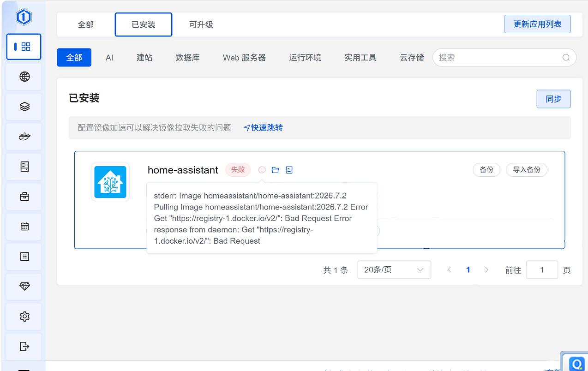Open the App Store grid sidebar icon
This screenshot has width=588, height=371.
(24, 47)
